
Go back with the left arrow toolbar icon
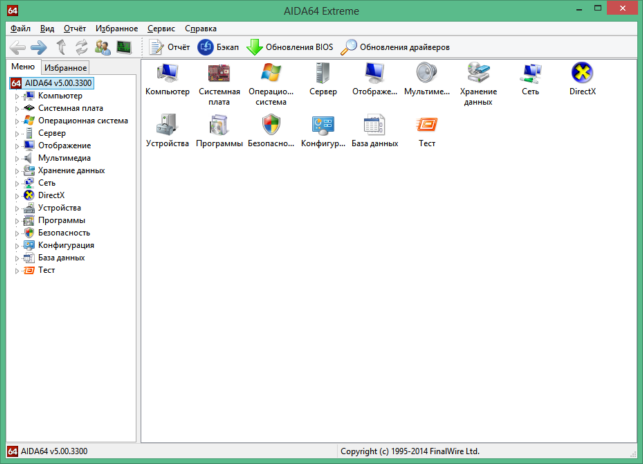click(18, 48)
